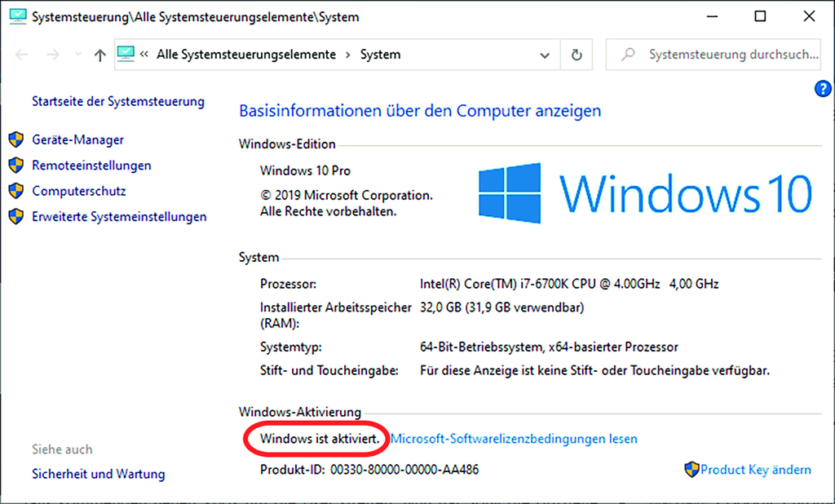Click the Forward navigation arrow

pos(53,55)
